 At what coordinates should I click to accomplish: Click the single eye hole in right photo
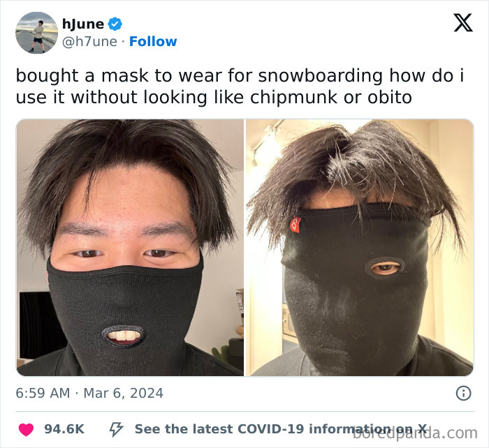[386, 268]
